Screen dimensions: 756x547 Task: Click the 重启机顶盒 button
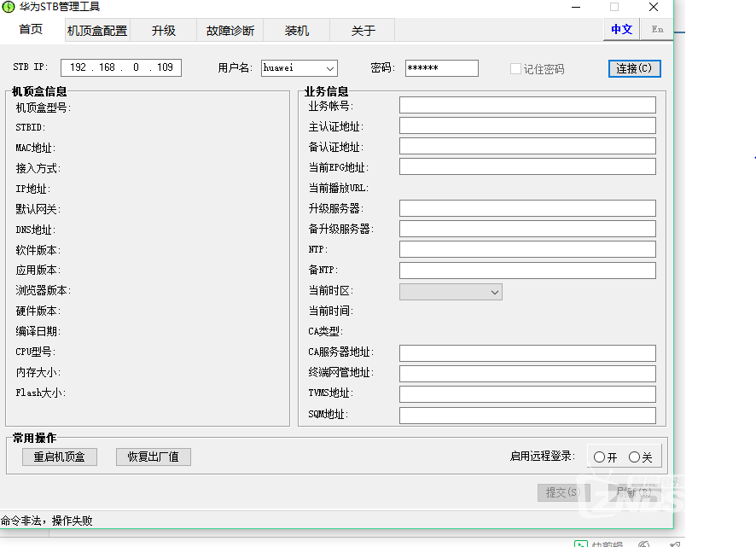(x=60, y=457)
